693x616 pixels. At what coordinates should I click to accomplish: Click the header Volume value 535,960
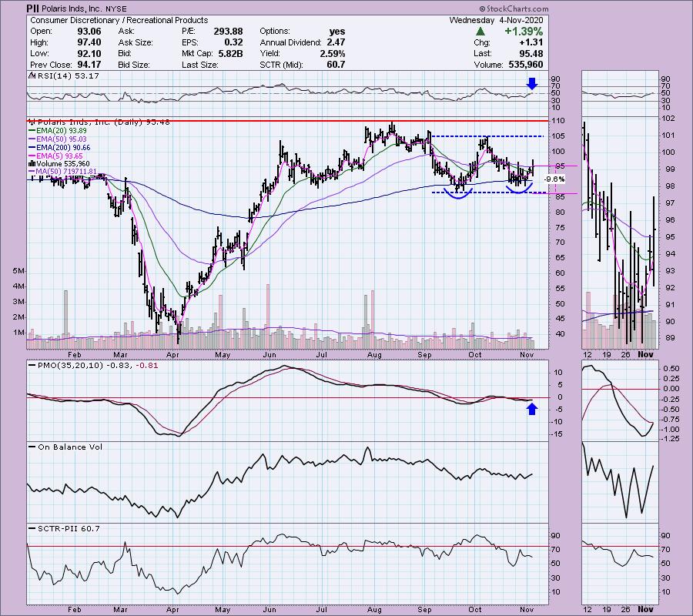525,65
